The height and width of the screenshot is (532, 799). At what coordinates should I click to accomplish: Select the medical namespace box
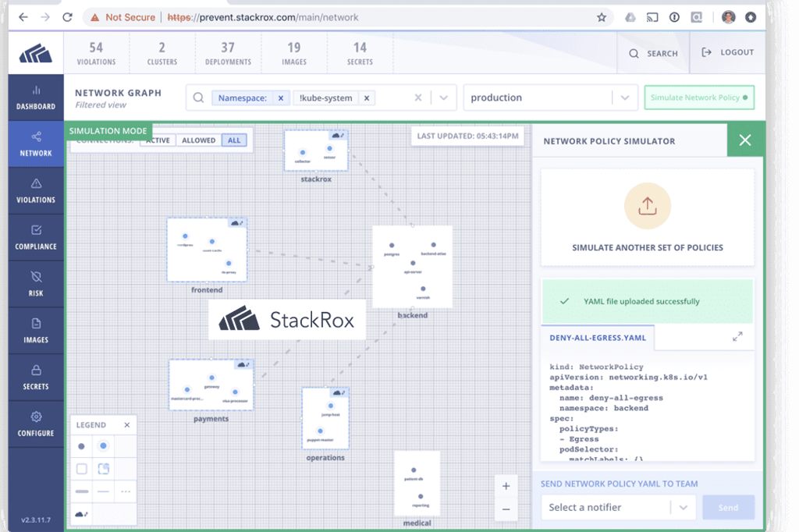pyautogui.click(x=417, y=484)
